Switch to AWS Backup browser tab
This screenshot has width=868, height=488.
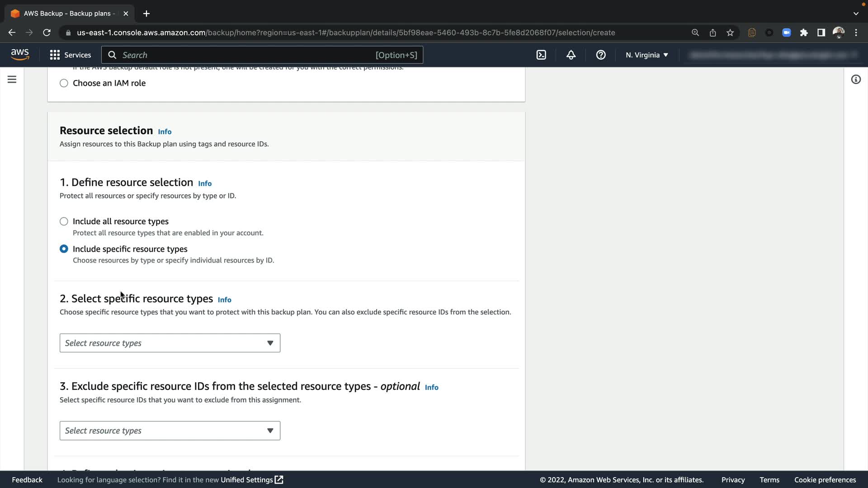[x=68, y=14]
